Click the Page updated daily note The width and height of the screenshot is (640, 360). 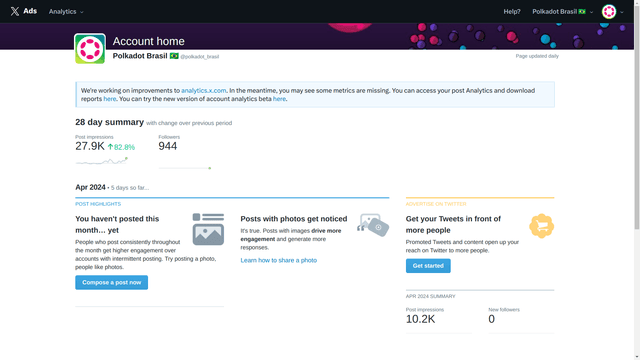click(x=537, y=56)
